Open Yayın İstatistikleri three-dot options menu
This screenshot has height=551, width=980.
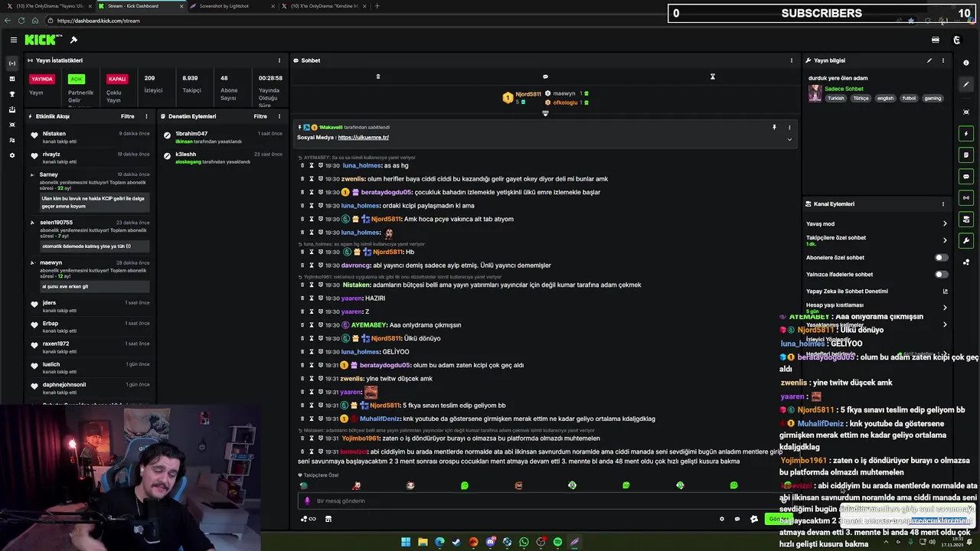279,60
